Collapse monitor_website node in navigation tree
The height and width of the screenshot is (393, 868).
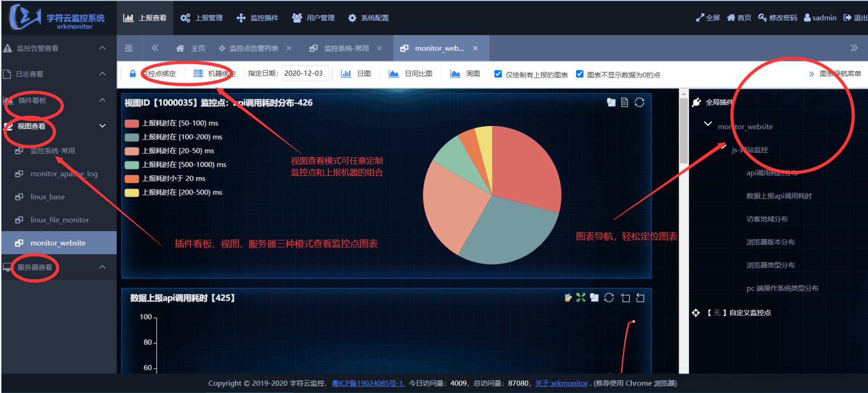click(708, 124)
